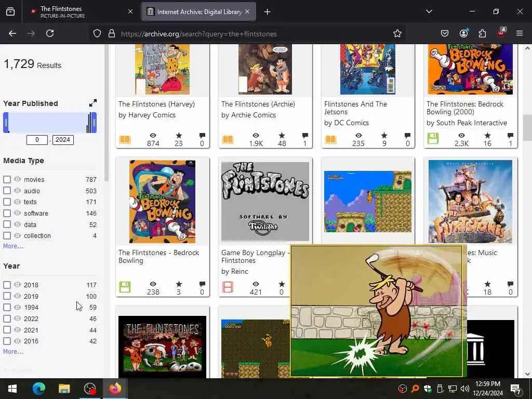The image size is (532, 399).
Task: Check the audio media type checkbox
Action: point(7,191)
